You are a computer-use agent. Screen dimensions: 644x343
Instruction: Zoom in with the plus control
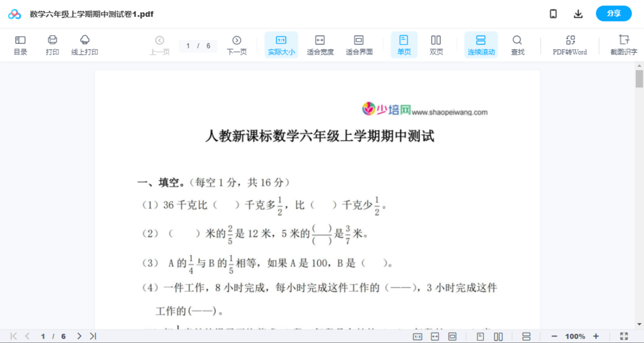[x=596, y=336]
